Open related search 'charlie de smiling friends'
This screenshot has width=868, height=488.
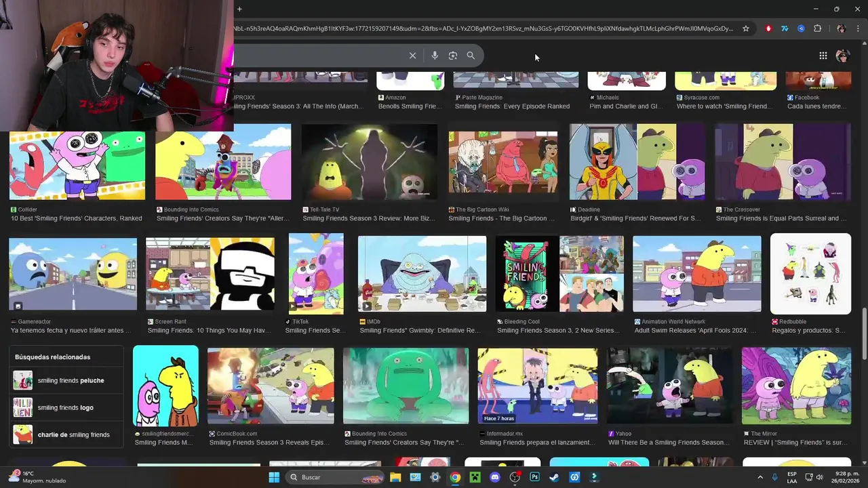(x=67, y=434)
